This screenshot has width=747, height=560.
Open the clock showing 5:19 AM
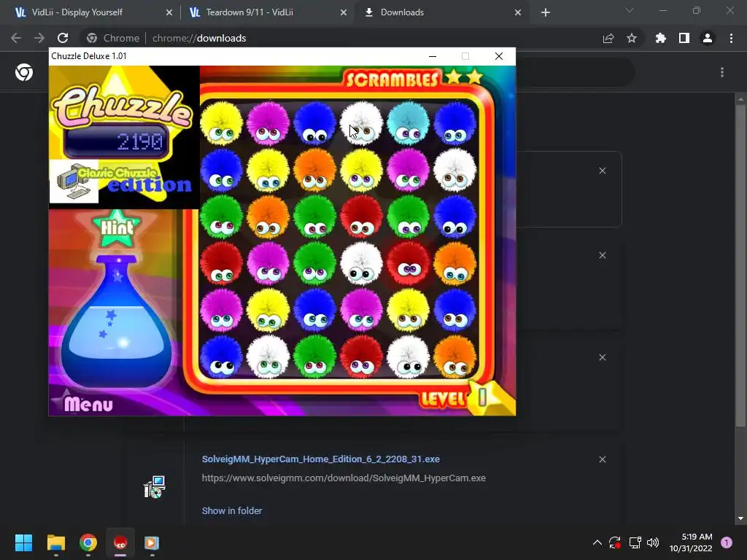click(x=691, y=542)
